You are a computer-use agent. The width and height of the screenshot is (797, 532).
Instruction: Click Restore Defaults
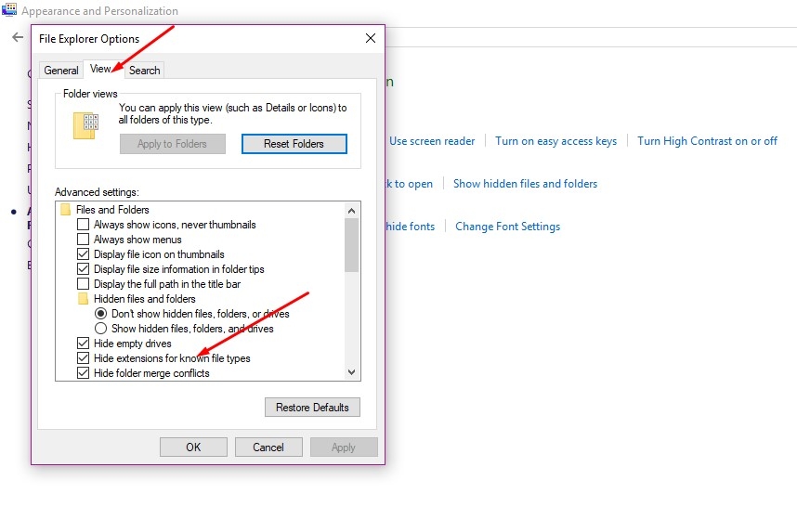tap(312, 407)
